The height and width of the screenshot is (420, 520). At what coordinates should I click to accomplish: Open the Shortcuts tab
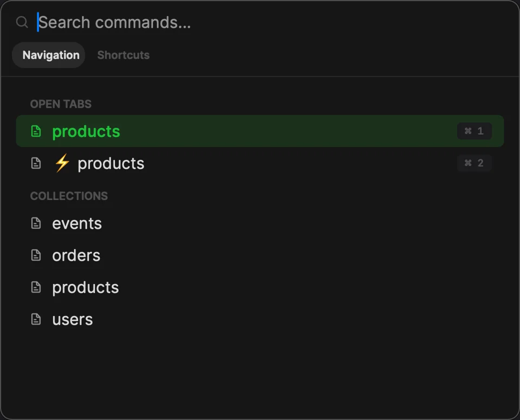[x=123, y=55]
